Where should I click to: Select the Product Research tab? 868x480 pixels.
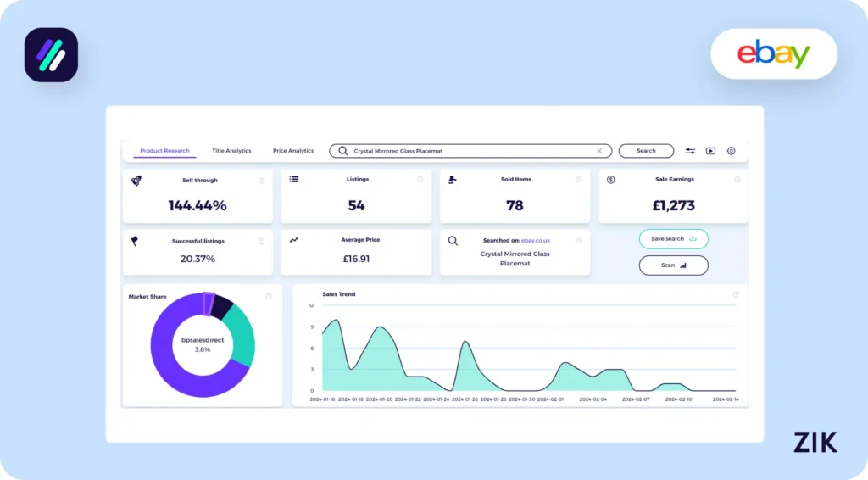(164, 151)
